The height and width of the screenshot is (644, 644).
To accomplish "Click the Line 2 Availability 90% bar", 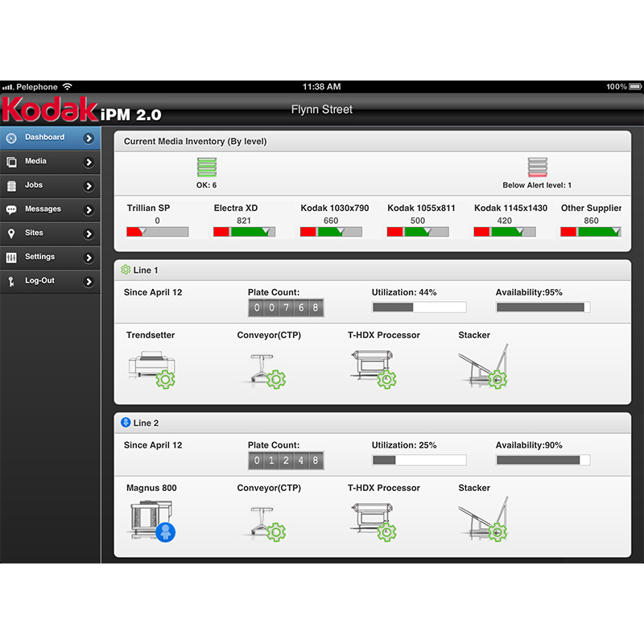I will point(543,460).
